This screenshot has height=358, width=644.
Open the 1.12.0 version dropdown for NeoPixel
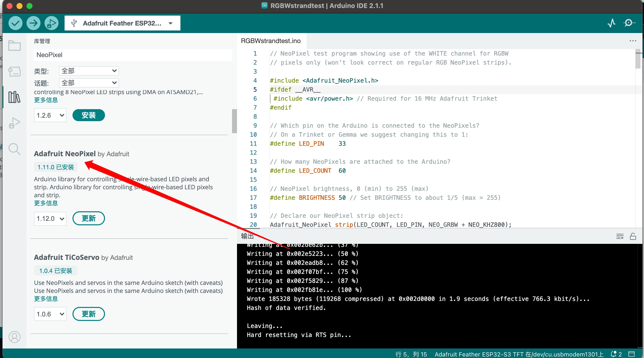click(50, 219)
